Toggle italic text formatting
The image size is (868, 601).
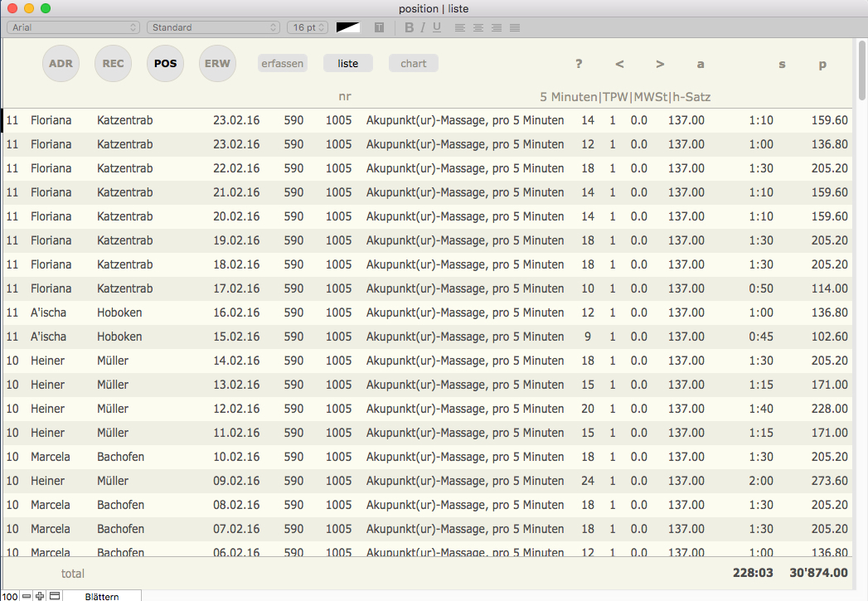(x=423, y=27)
